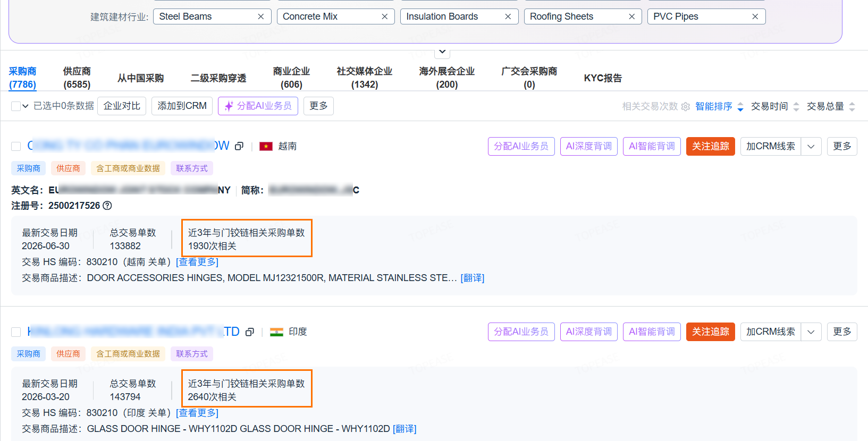Click the India flag icon

point(276,332)
